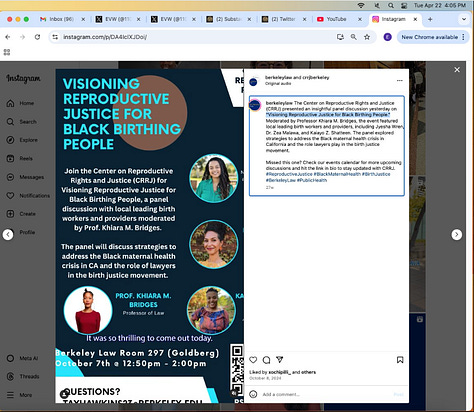Viewport: 474px width, 412px height.
Task: Click the browser forward arrow
Action: pos(22,37)
